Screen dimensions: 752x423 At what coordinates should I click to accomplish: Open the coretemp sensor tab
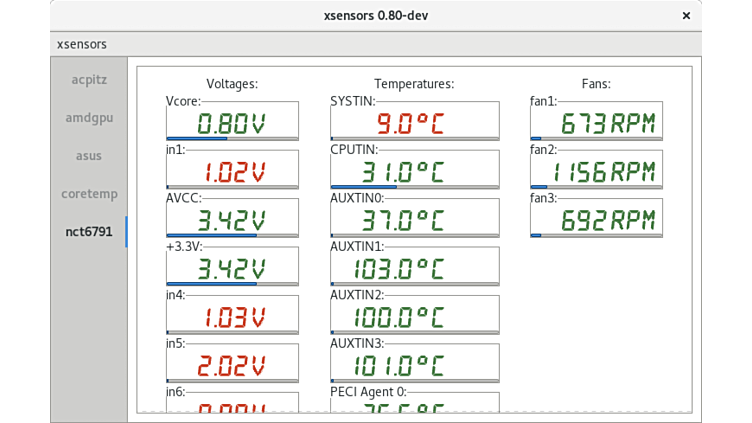(x=89, y=194)
